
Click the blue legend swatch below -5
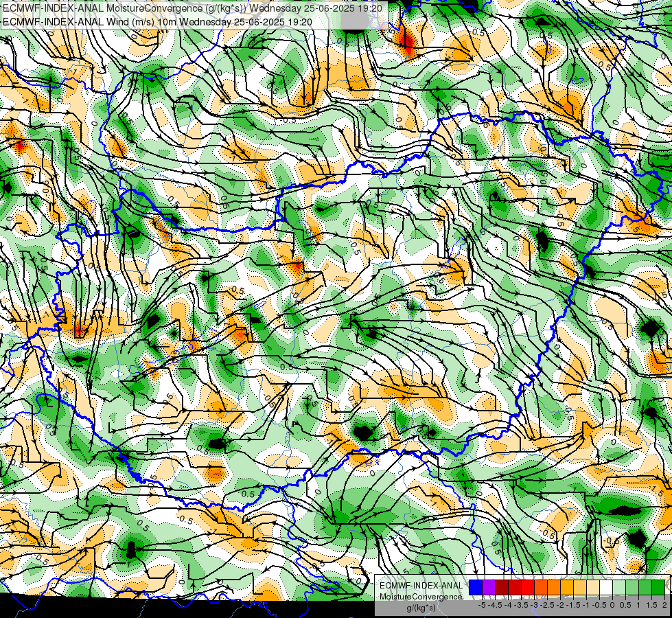[x=476, y=587]
